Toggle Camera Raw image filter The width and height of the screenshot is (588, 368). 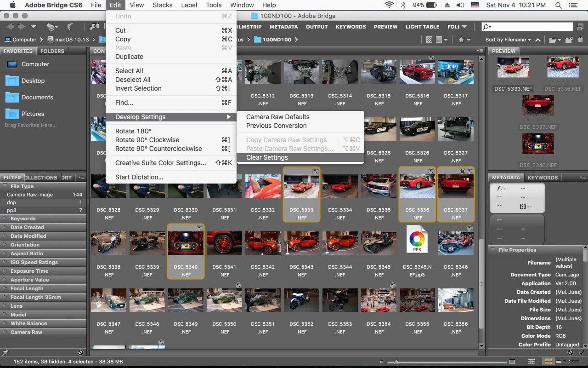43,195
